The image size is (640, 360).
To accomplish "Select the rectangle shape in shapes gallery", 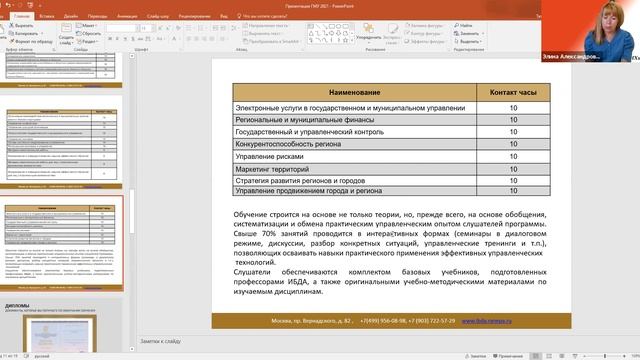I will [x=332, y=26].
